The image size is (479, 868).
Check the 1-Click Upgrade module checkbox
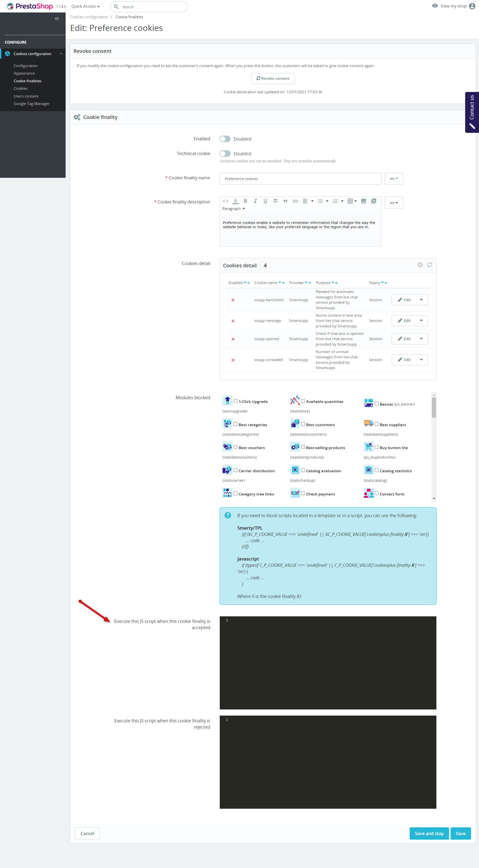coord(236,401)
